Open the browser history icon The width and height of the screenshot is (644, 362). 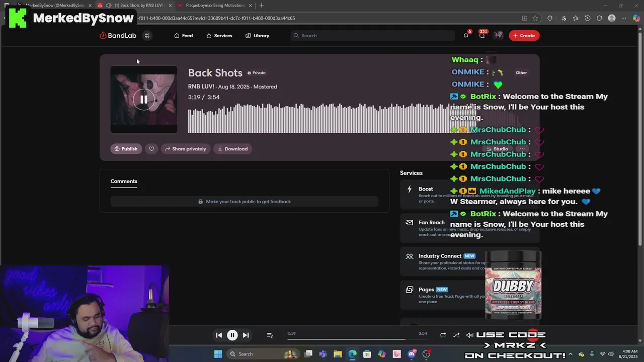(588, 18)
